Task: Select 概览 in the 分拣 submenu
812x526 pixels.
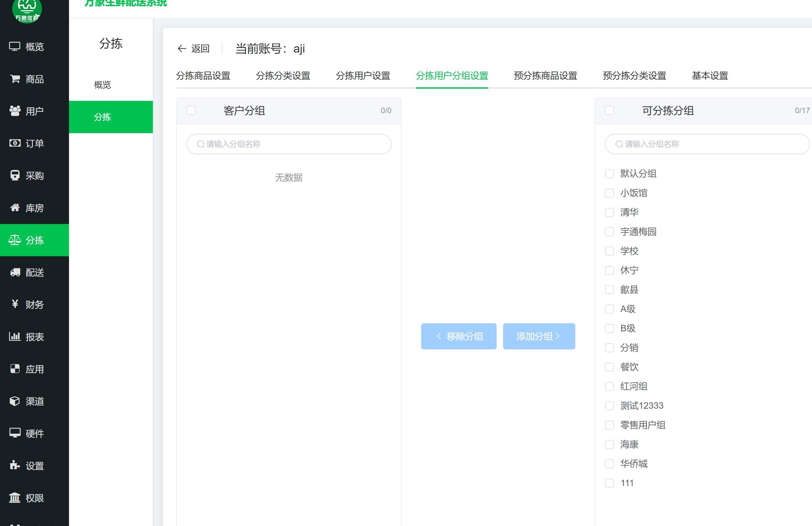Action: click(x=102, y=85)
